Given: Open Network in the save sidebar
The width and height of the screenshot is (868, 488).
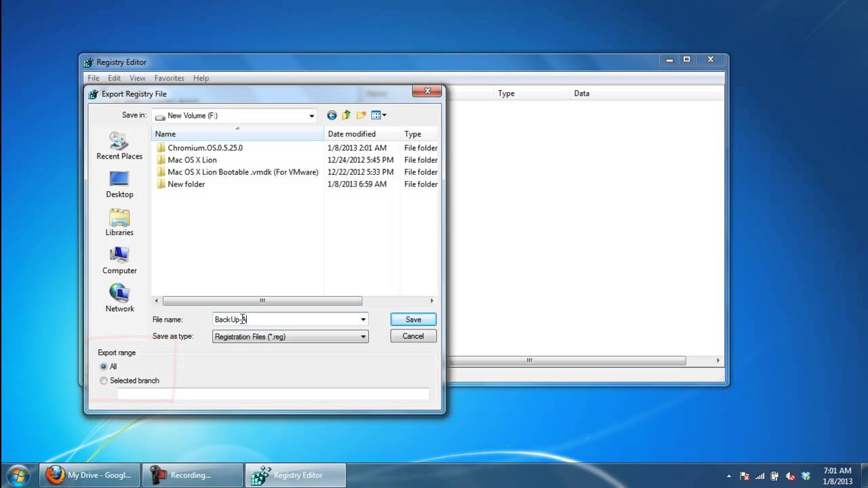Looking at the screenshot, I should pos(119,298).
